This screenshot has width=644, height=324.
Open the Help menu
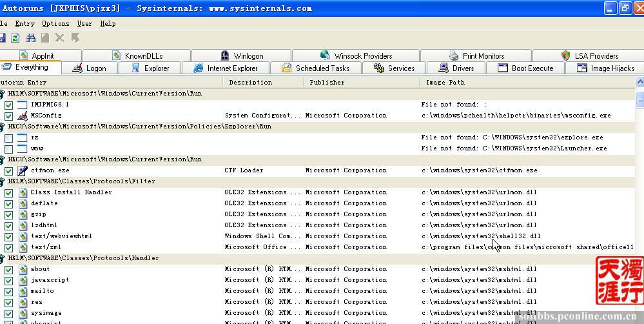[x=108, y=23]
